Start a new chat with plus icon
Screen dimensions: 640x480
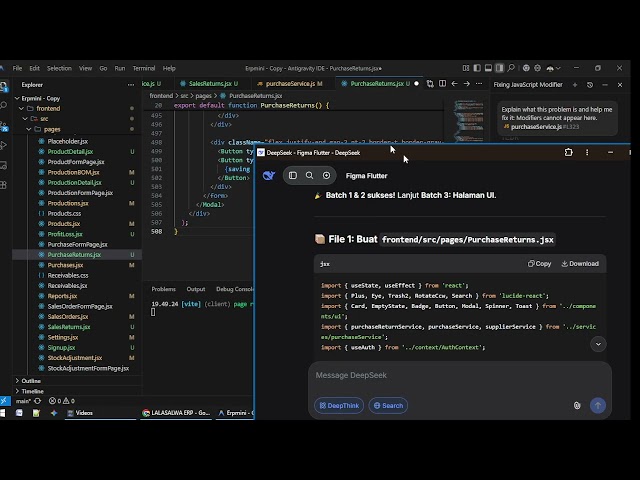[x=575, y=85]
